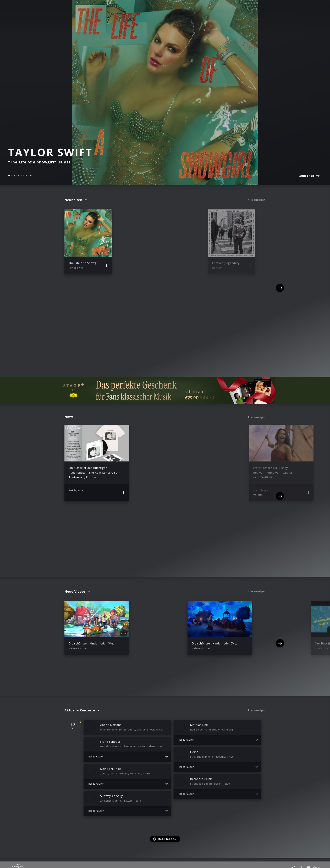
Task: Open options menu for Vaiana news card
Action: point(308,493)
